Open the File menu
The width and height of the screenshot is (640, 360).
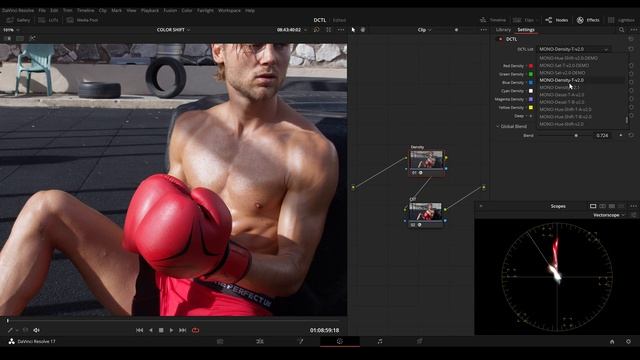[x=42, y=10]
